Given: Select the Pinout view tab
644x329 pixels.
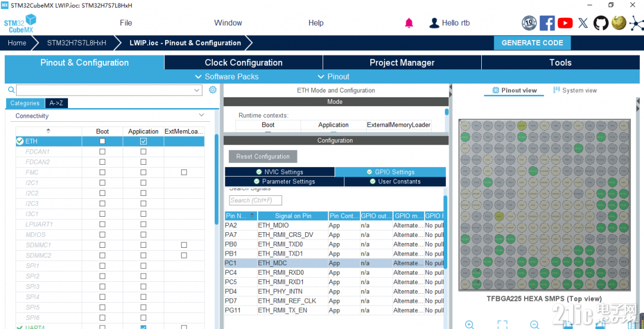Looking at the screenshot, I should (x=514, y=90).
